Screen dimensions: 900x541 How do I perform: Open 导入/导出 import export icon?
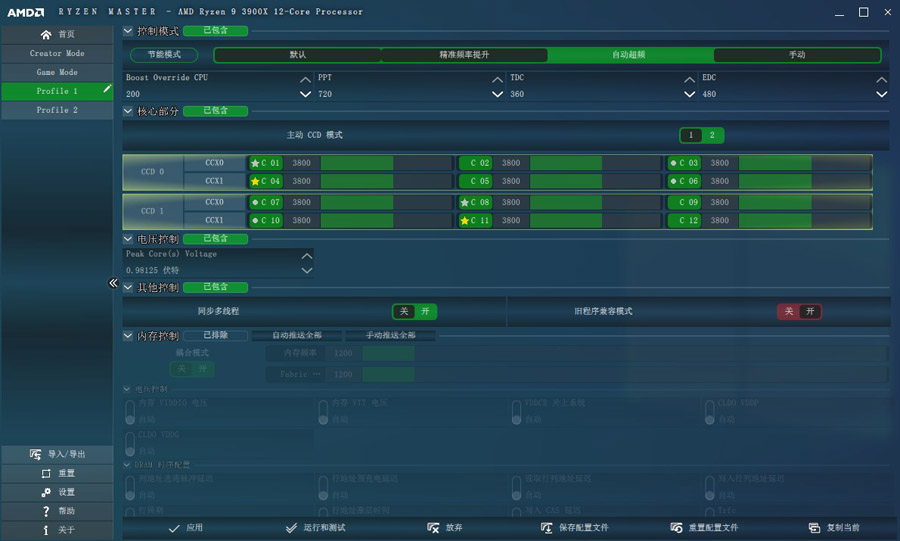pos(36,454)
